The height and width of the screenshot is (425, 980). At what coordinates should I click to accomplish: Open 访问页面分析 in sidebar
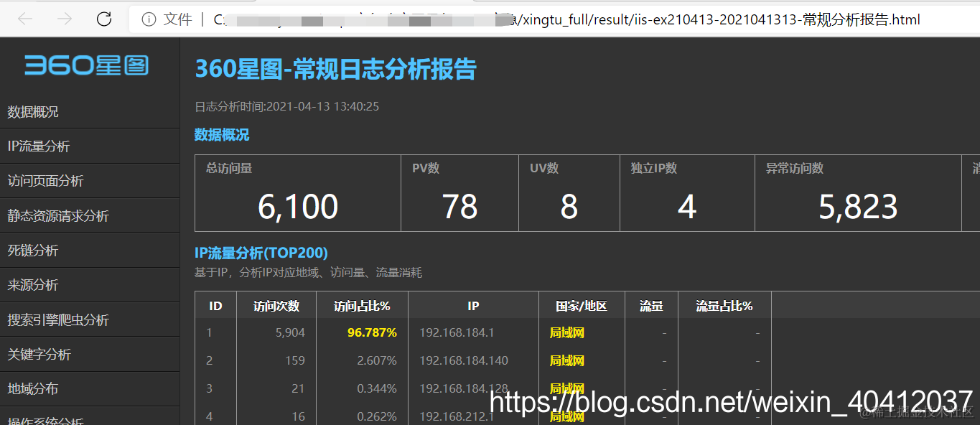90,181
